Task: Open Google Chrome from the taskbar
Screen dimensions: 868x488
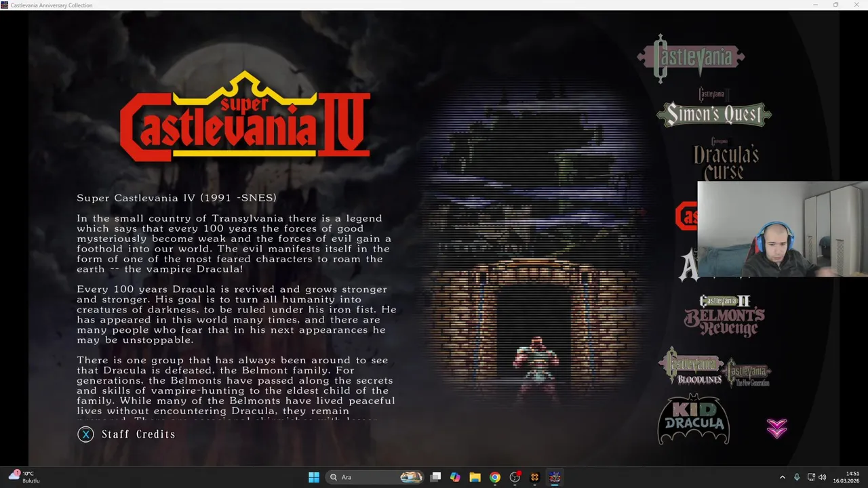Action: pos(495,477)
